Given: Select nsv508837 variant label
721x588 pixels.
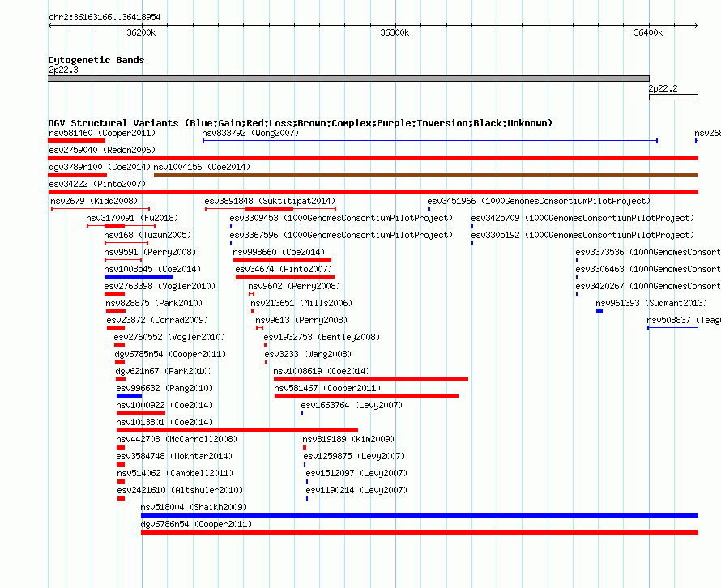Looking at the screenshot, I should tap(684, 321).
